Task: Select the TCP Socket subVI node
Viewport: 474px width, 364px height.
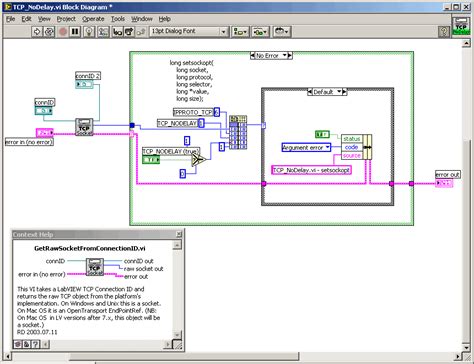Action: coord(84,127)
